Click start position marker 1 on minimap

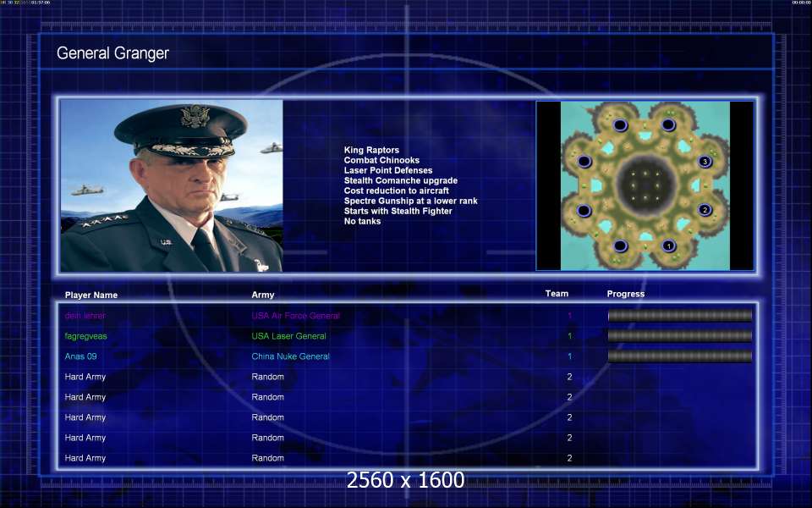[668, 246]
